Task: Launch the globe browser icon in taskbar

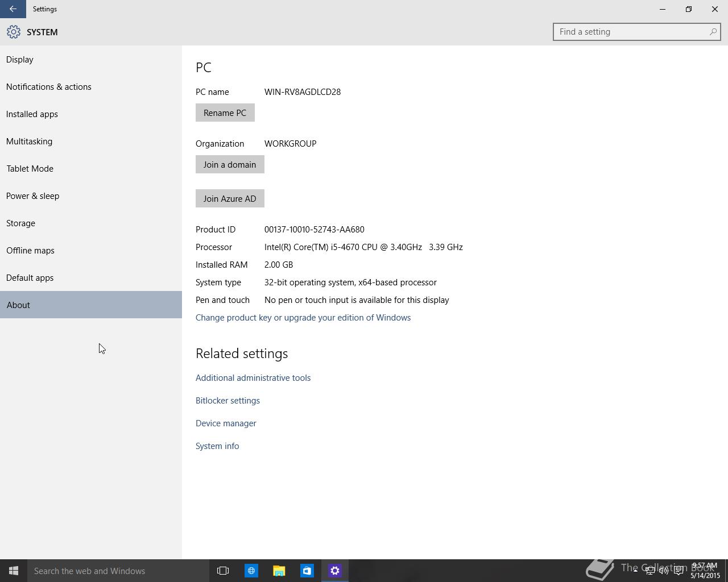Action: (x=251, y=571)
